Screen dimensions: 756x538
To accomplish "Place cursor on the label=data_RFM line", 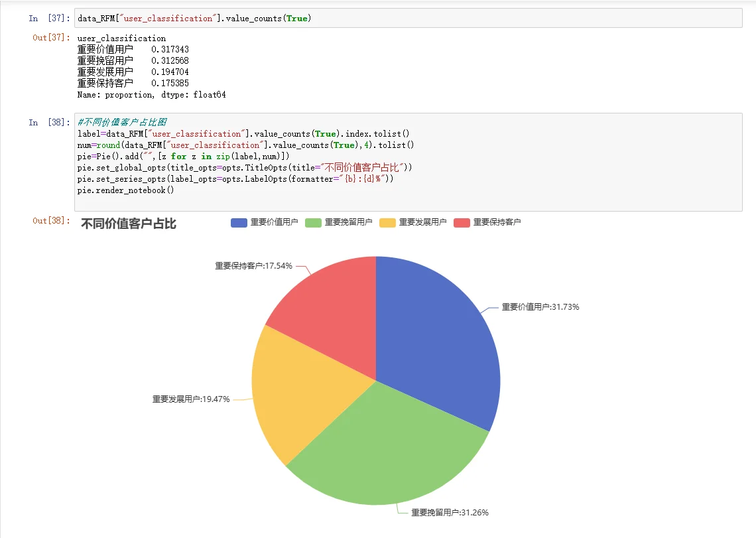I will point(243,133).
